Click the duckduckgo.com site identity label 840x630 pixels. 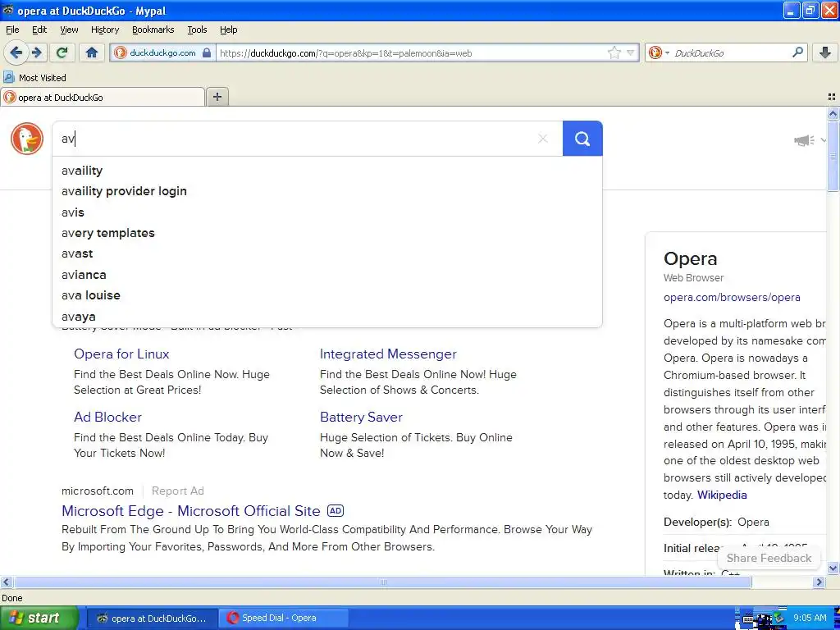click(x=162, y=52)
